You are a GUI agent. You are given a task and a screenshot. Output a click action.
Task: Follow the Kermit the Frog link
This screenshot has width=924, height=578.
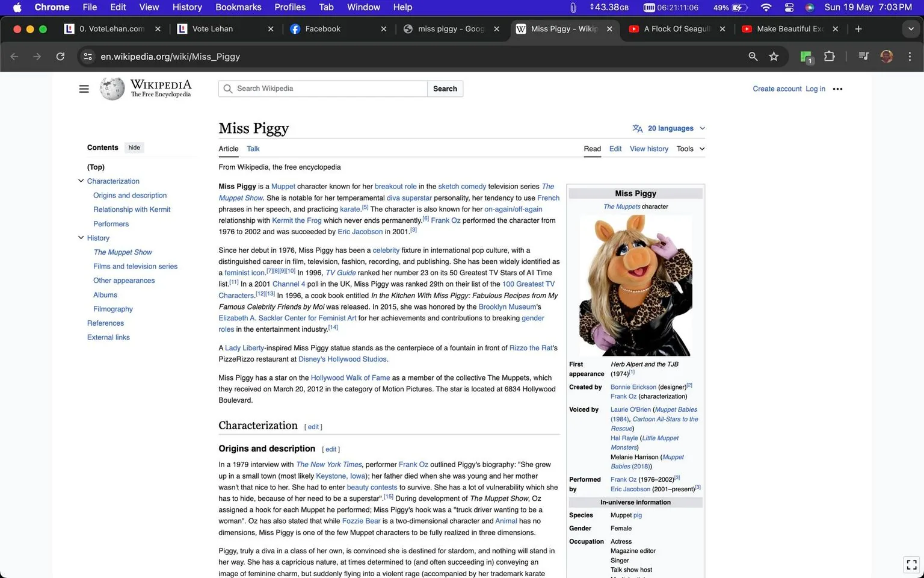(x=297, y=220)
